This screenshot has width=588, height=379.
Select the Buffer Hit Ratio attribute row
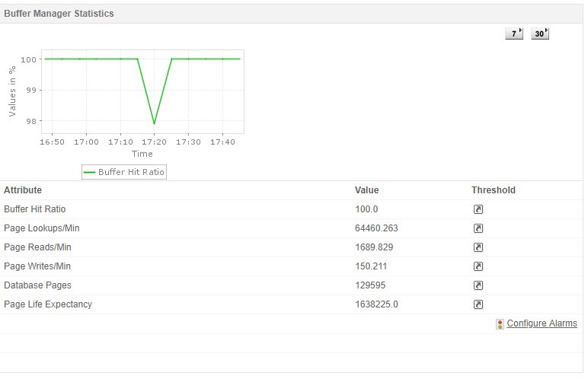coord(292,209)
